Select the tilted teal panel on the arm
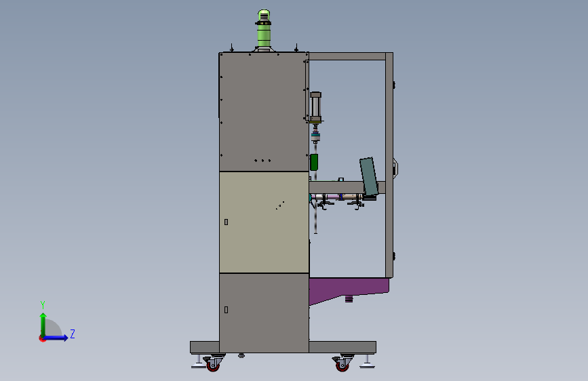Image resolution: width=588 pixels, height=381 pixels. pyautogui.click(x=369, y=177)
